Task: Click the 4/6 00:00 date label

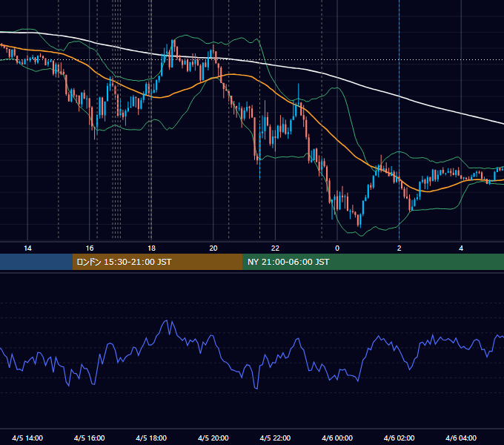Action: 337,438
